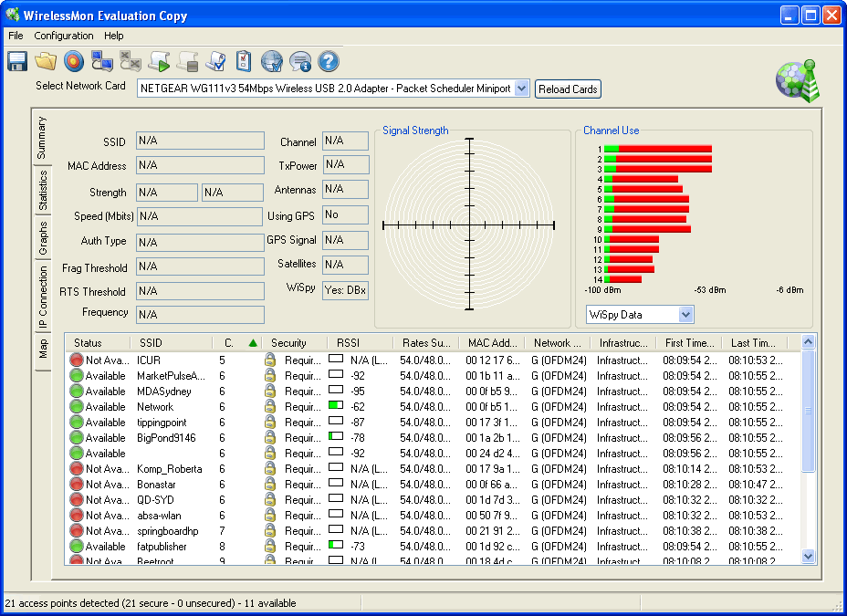Click the Save floppy disk icon
Image resolution: width=847 pixels, height=616 pixels.
pos(17,61)
